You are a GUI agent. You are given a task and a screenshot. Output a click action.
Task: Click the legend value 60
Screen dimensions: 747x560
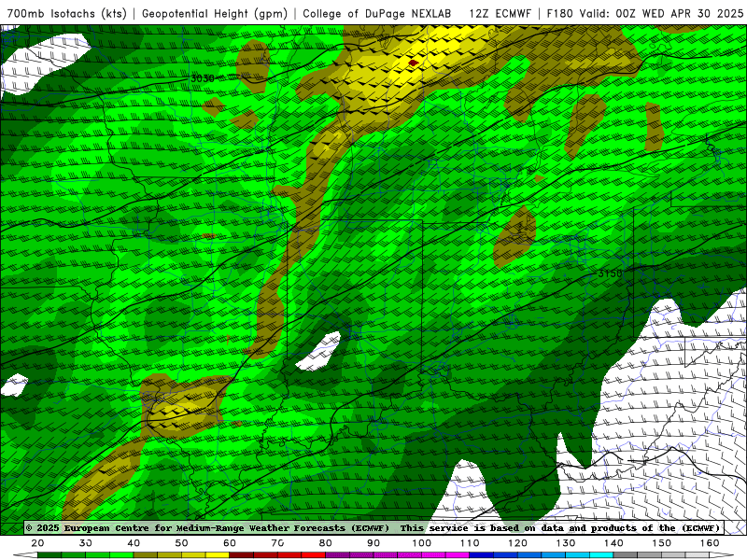230,543
